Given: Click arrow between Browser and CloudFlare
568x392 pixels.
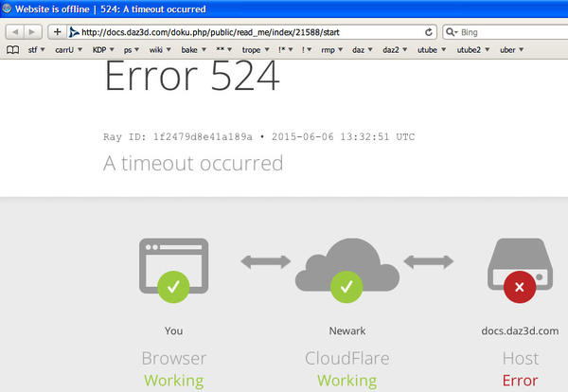Looking at the screenshot, I should point(265,261).
